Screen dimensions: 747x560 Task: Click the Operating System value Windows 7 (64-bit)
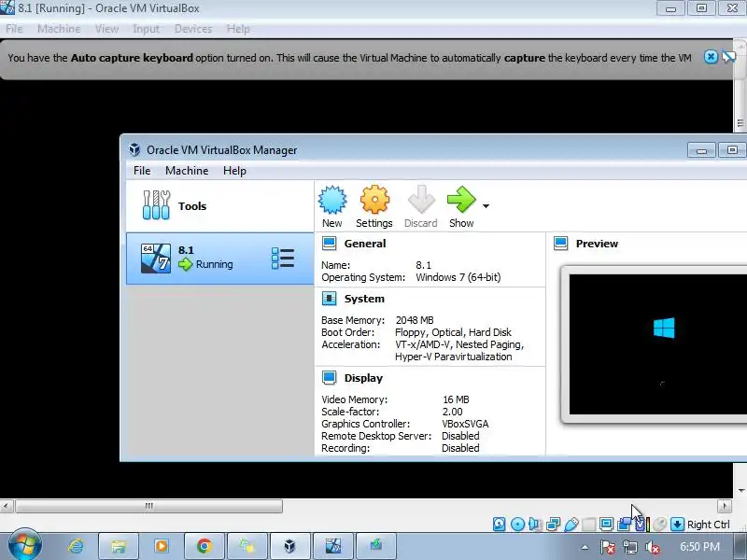[458, 277]
